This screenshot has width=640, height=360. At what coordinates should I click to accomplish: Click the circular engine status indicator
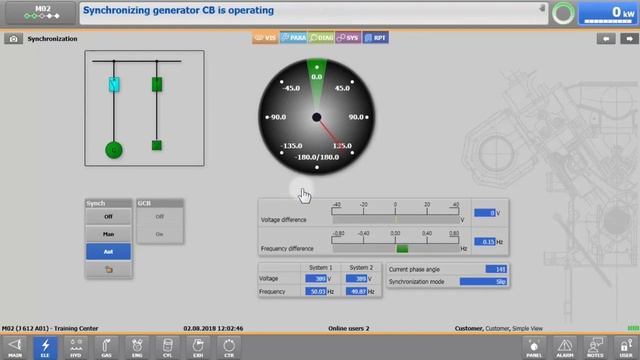[x=563, y=13]
